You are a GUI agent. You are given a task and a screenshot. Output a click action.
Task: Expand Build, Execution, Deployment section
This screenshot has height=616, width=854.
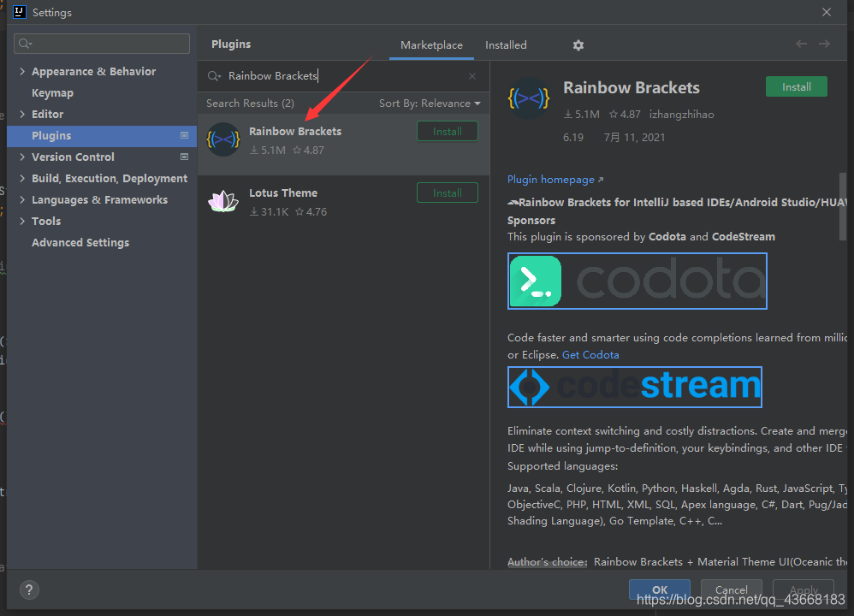[x=22, y=178]
